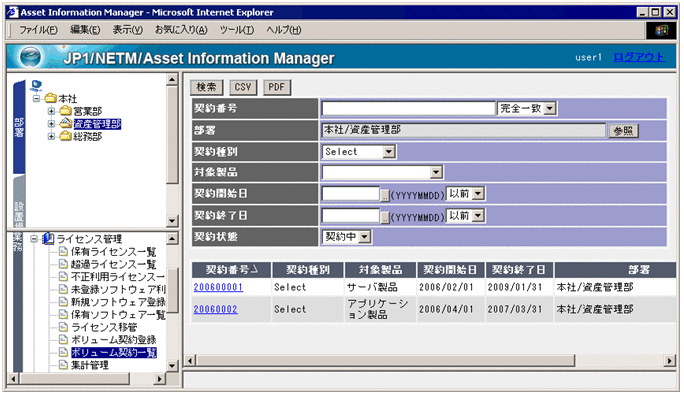Click the 検索 button
Image resolution: width=684 pixels, height=396 pixels.
(x=206, y=87)
